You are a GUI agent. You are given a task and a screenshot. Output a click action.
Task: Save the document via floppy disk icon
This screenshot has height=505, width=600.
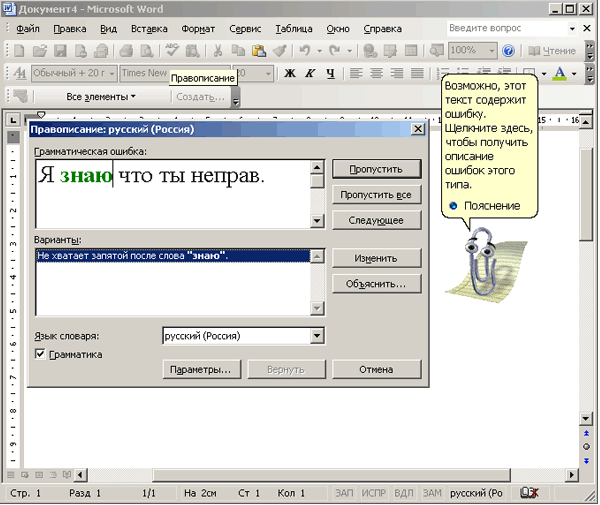60,50
